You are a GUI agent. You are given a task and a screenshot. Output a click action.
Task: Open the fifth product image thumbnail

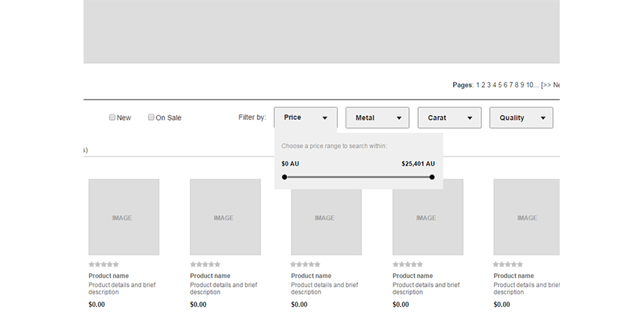coord(526,217)
